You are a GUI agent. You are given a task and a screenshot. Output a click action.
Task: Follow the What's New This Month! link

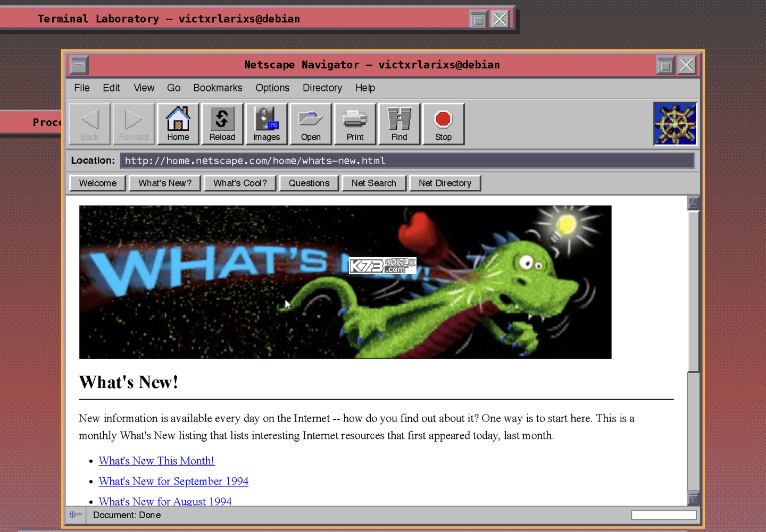(x=156, y=461)
